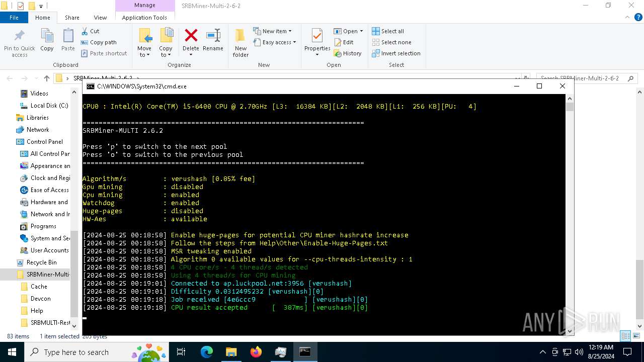Viewport: 644px width, 362px height.
Task: Click the red Delete icon
Action: pos(191,35)
